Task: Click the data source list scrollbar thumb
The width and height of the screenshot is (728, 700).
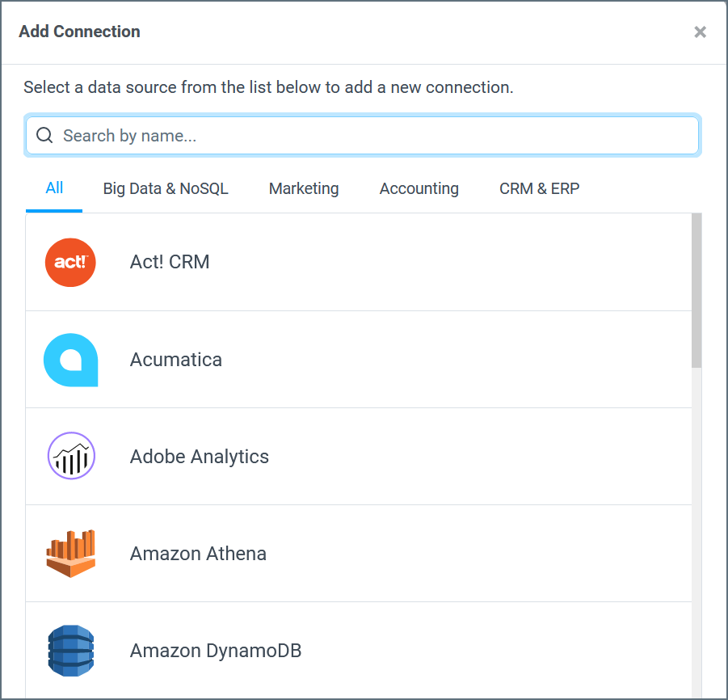Action: coord(696,291)
